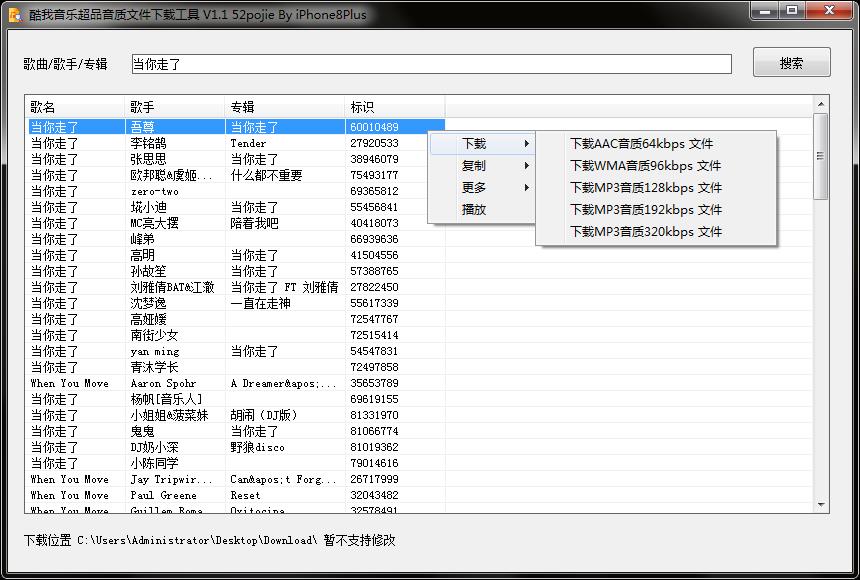The height and width of the screenshot is (580, 860).
Task: Select the row with album 胡闹（DJ版）
Action: click(x=236, y=415)
